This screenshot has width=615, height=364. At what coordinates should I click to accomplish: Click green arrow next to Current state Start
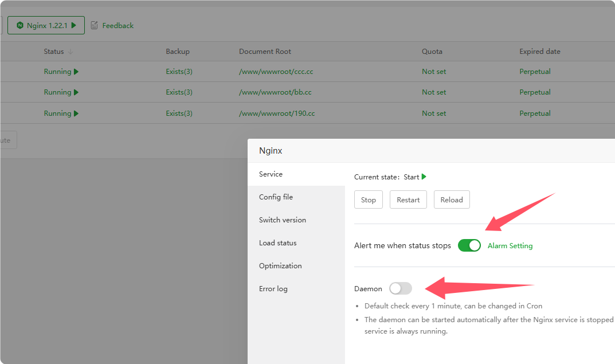click(x=424, y=177)
